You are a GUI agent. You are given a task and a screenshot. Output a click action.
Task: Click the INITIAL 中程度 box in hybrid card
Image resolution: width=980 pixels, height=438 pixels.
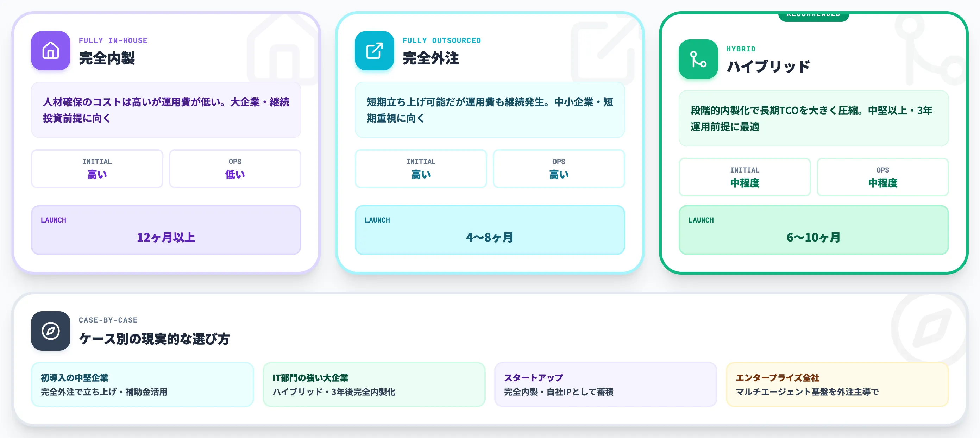[745, 177]
